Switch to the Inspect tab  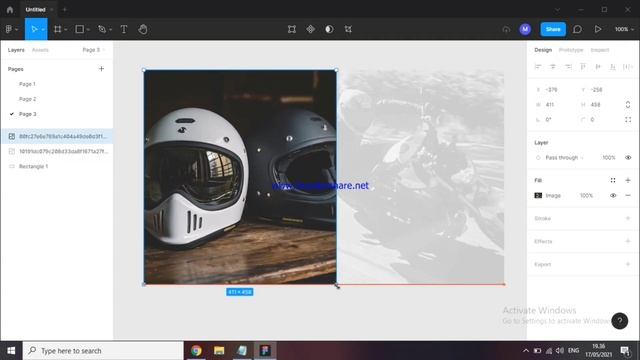pos(600,50)
